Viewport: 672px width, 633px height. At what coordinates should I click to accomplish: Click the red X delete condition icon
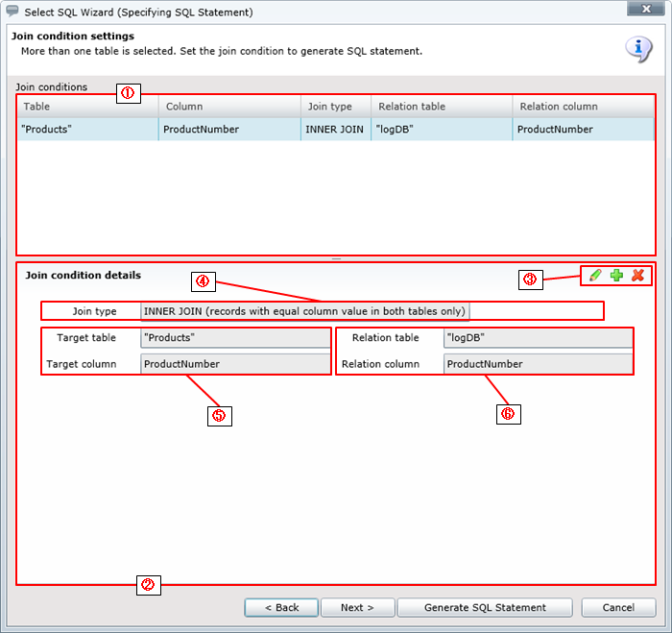pyautogui.click(x=637, y=276)
